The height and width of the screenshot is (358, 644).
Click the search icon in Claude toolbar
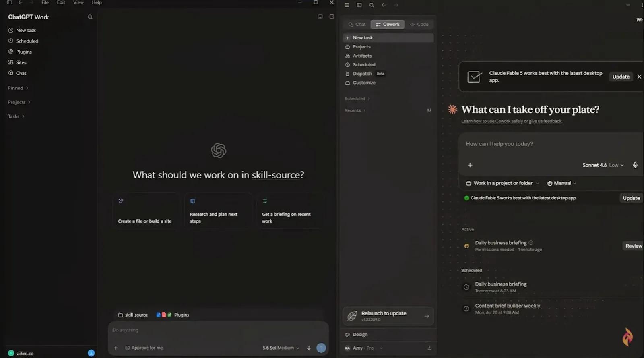pyautogui.click(x=372, y=5)
